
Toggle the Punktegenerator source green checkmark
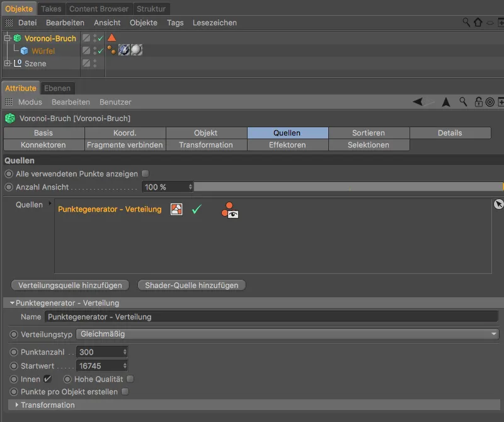[197, 209]
